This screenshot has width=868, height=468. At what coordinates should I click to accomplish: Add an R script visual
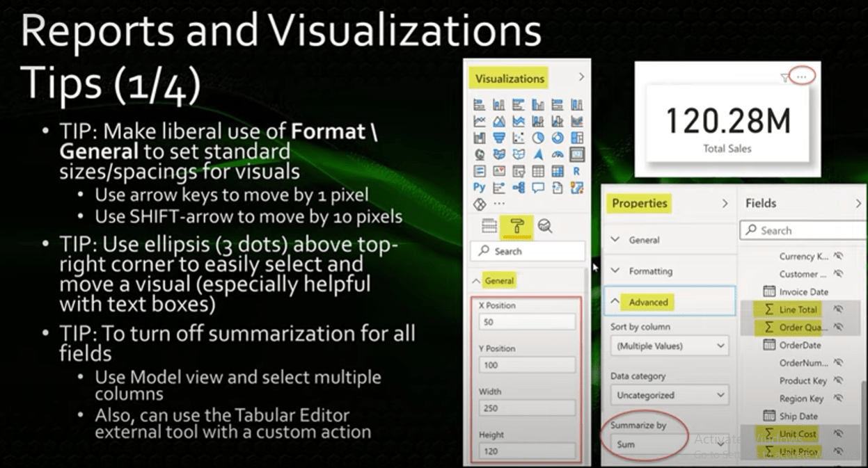(x=577, y=171)
